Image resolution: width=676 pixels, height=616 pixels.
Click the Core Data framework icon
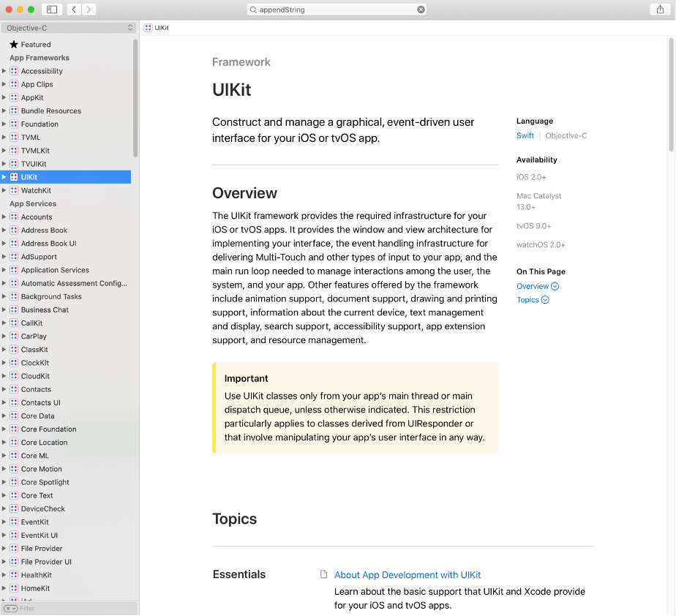(x=14, y=416)
